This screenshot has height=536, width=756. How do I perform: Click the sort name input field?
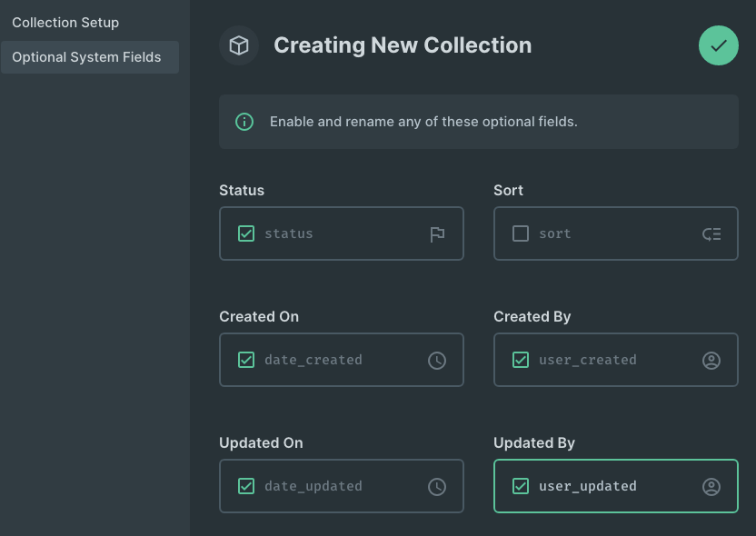[616, 233]
